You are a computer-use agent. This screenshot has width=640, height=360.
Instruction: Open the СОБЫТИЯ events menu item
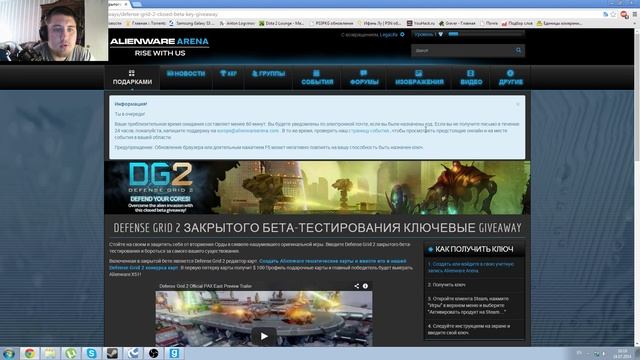317,78
